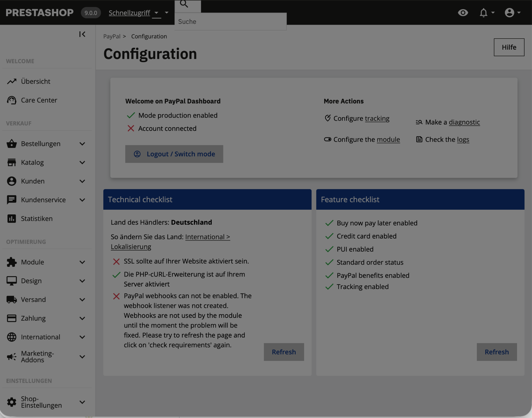Open the notifications bell
This screenshot has width=532, height=418.
click(484, 13)
